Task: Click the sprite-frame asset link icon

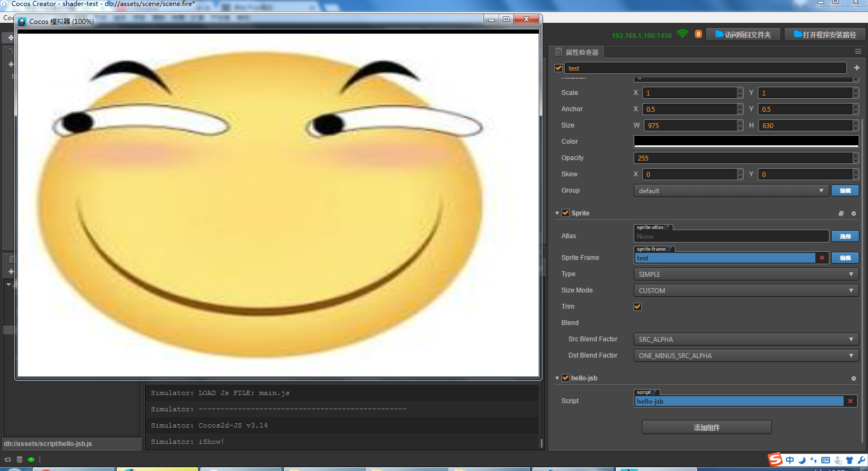Action: [x=669, y=249]
